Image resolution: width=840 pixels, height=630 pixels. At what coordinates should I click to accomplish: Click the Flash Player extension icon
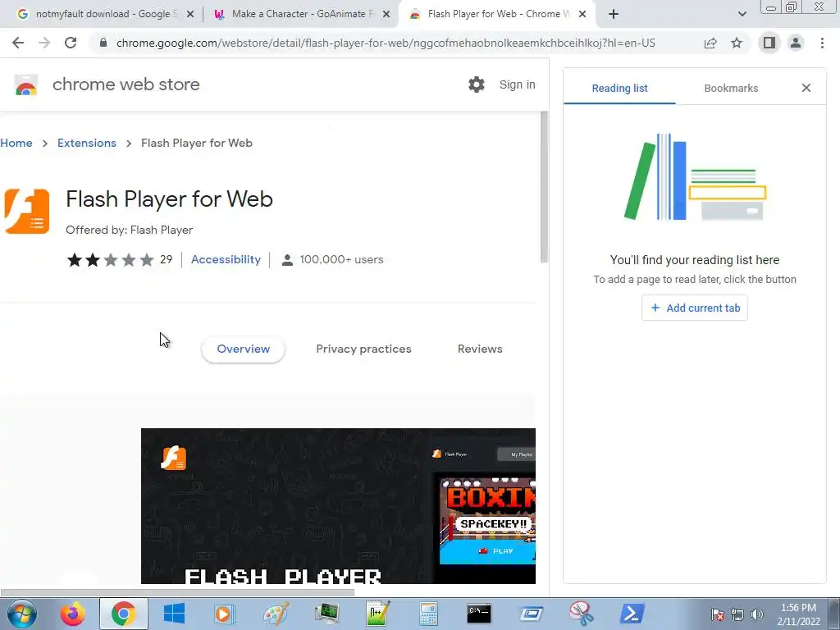(x=27, y=211)
